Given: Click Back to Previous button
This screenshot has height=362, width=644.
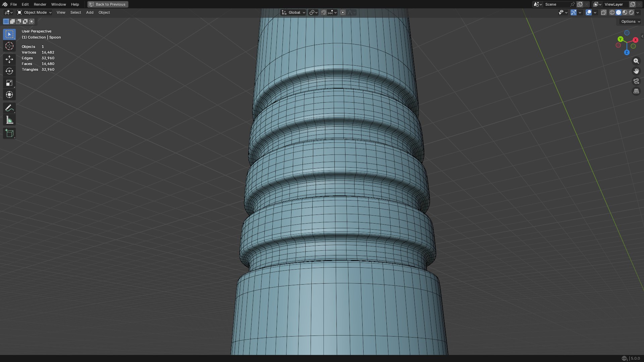Looking at the screenshot, I should click(108, 4).
